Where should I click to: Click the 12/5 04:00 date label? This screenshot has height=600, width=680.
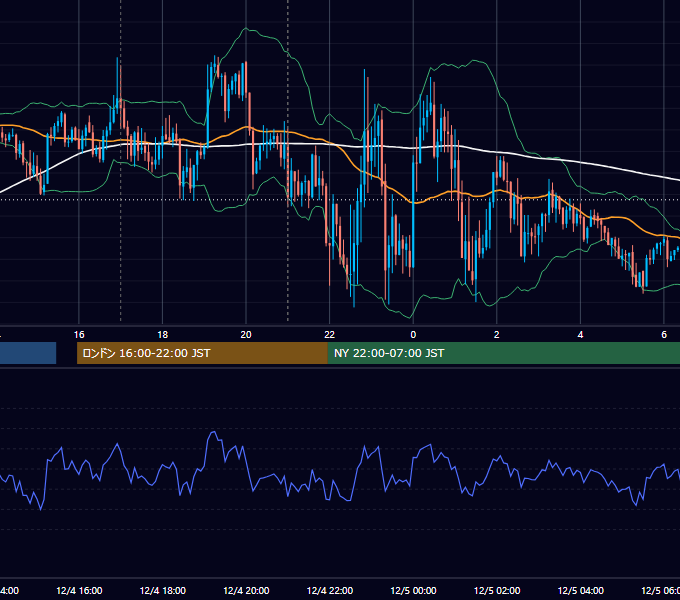[581, 591]
